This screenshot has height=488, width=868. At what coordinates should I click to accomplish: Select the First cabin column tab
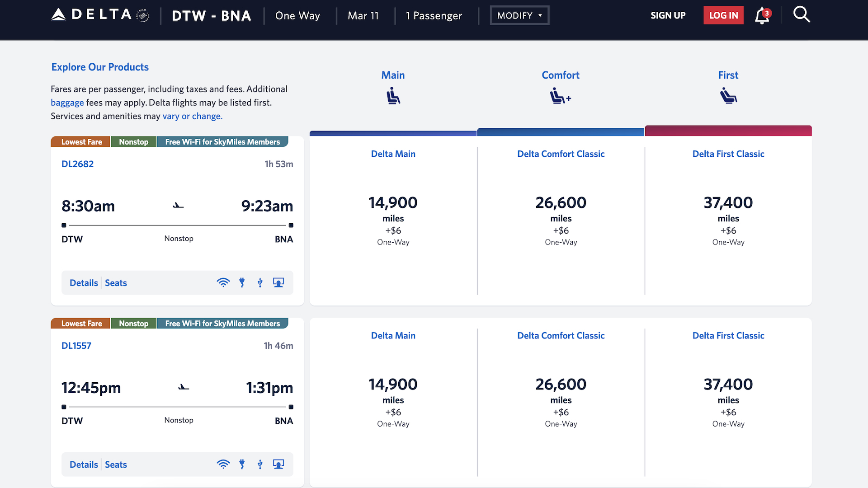728,75
